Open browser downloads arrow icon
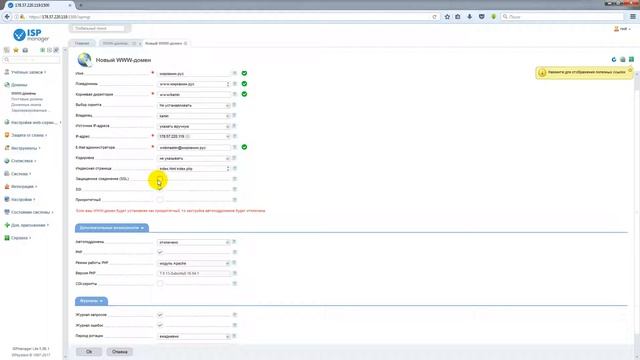 click(469, 17)
